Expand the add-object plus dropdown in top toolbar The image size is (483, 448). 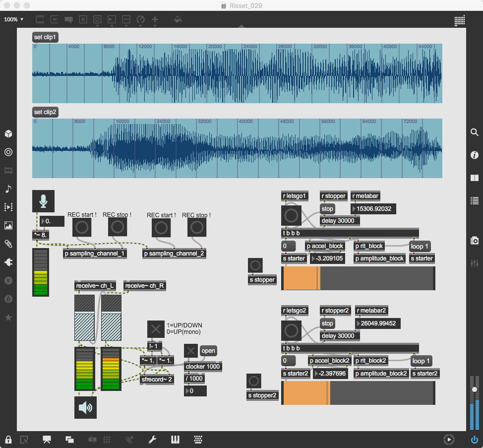tap(155, 20)
